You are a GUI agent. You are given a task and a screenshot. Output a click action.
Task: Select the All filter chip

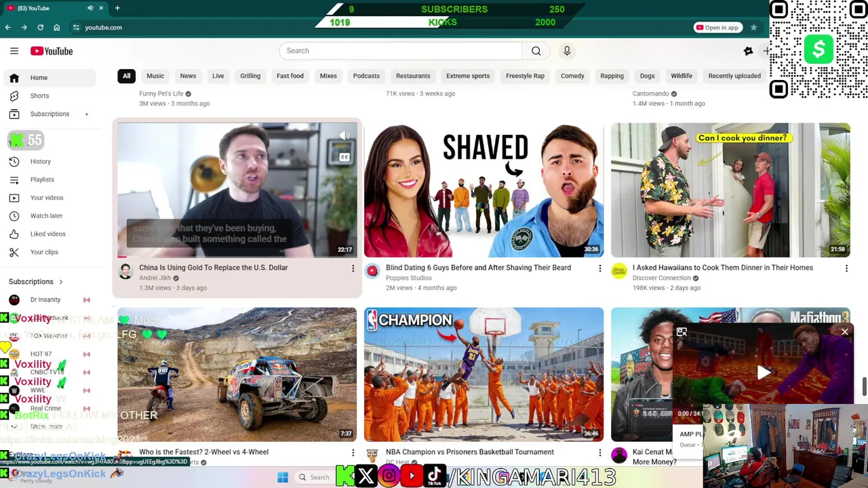(x=126, y=76)
